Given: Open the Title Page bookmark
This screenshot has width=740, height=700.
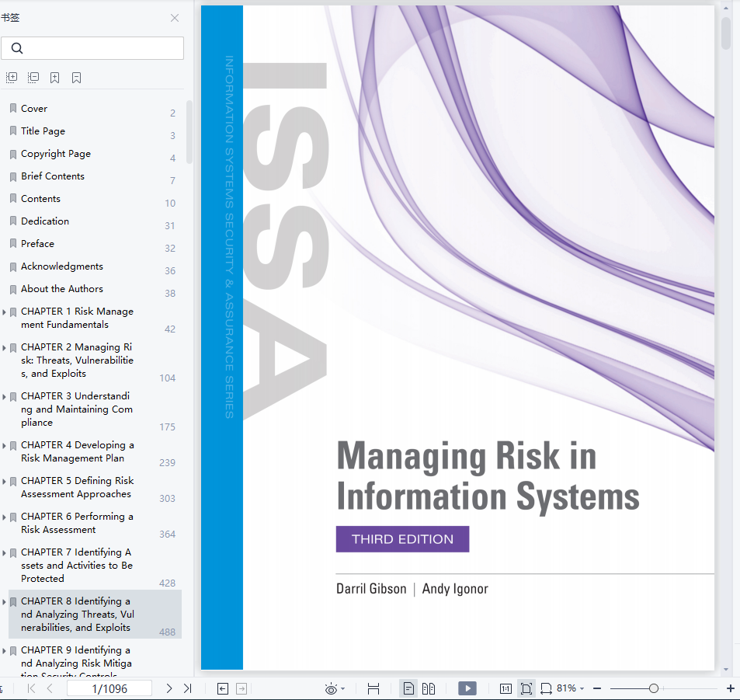Looking at the screenshot, I should pyautogui.click(x=43, y=131).
